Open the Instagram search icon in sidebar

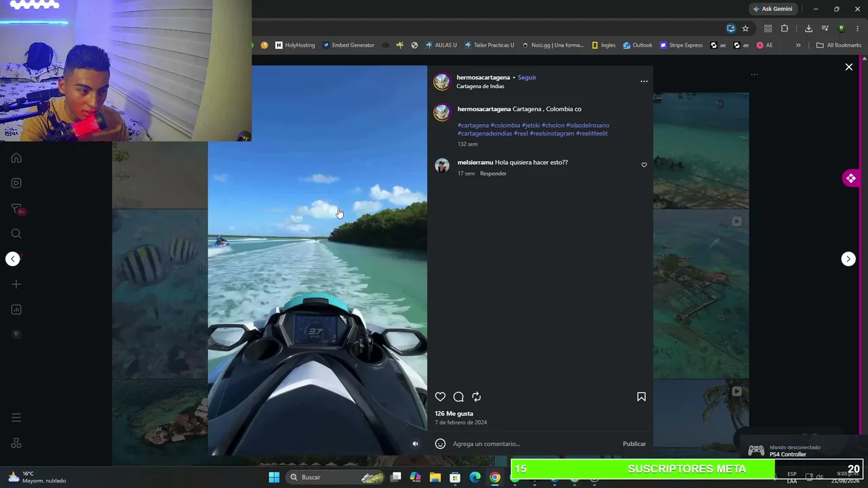[x=16, y=234]
